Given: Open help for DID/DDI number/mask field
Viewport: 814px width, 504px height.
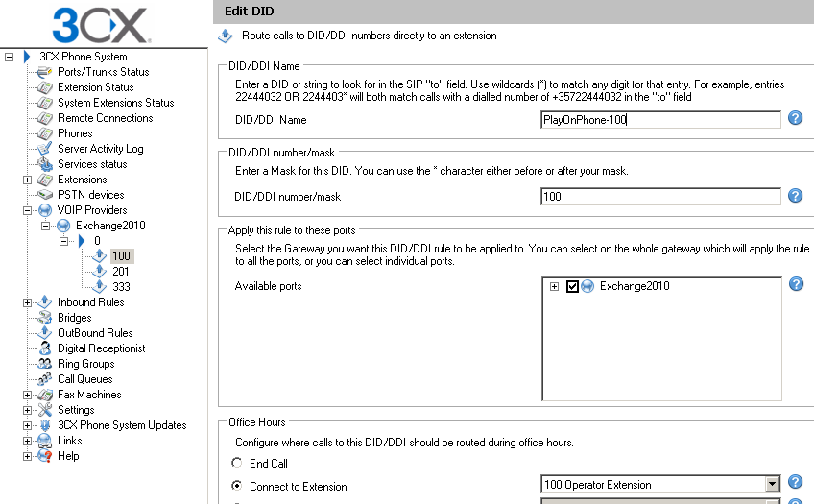Looking at the screenshot, I should click(796, 196).
